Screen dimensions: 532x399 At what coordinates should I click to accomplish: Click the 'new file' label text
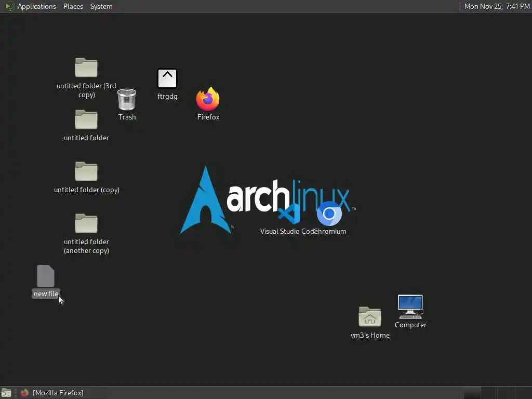click(x=46, y=294)
